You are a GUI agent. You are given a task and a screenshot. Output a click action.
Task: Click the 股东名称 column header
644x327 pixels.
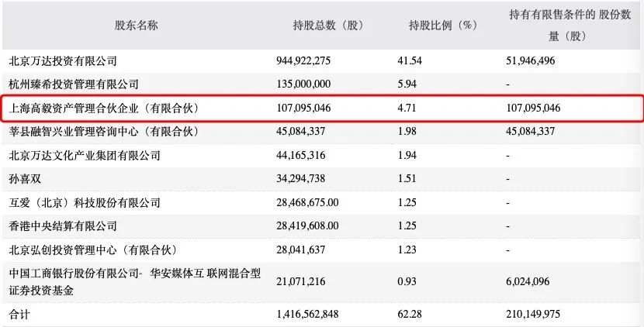[136, 26]
